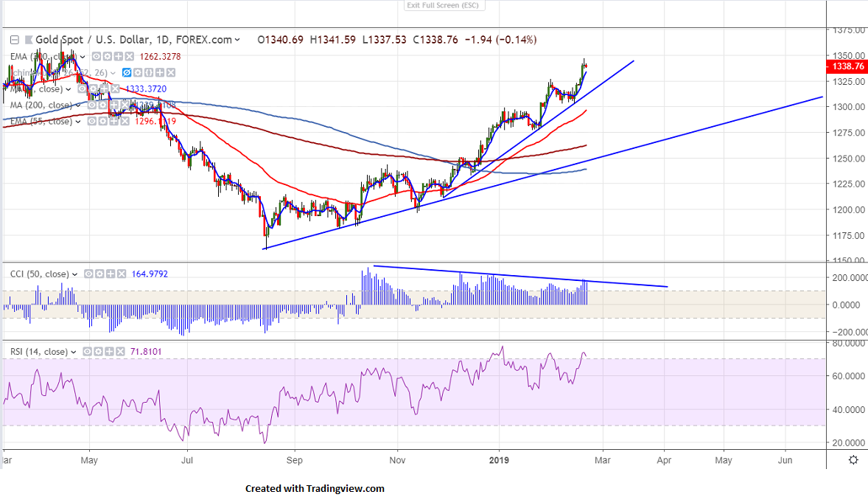Open settings gear for EMA 200 indicator

(108, 57)
